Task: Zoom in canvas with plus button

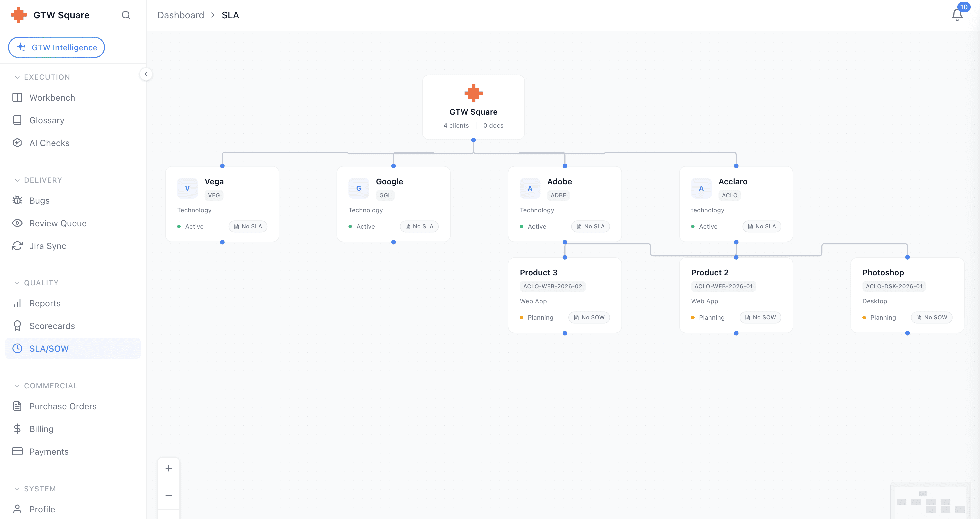Action: pos(169,468)
